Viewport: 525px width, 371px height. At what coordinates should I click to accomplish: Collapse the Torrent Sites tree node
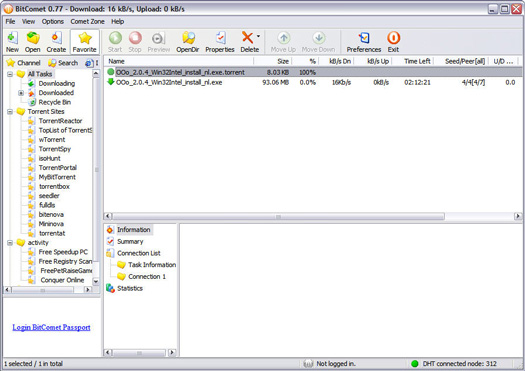[10, 112]
